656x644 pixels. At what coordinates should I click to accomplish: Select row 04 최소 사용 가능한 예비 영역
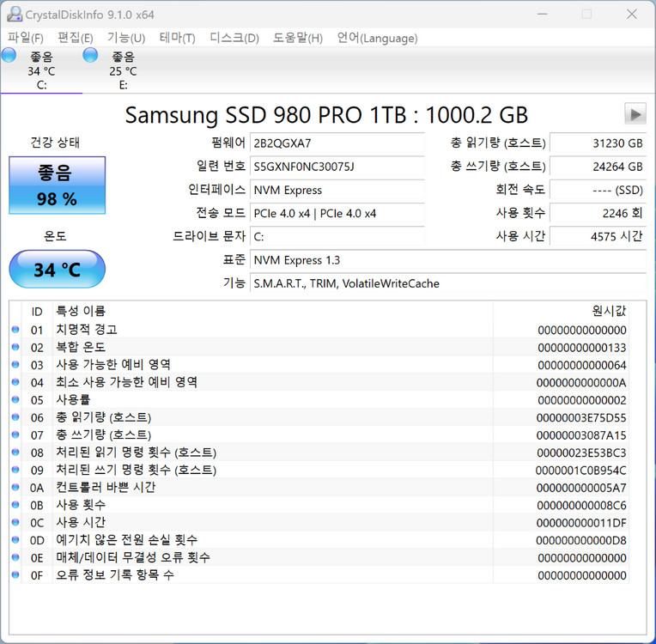click(319, 382)
